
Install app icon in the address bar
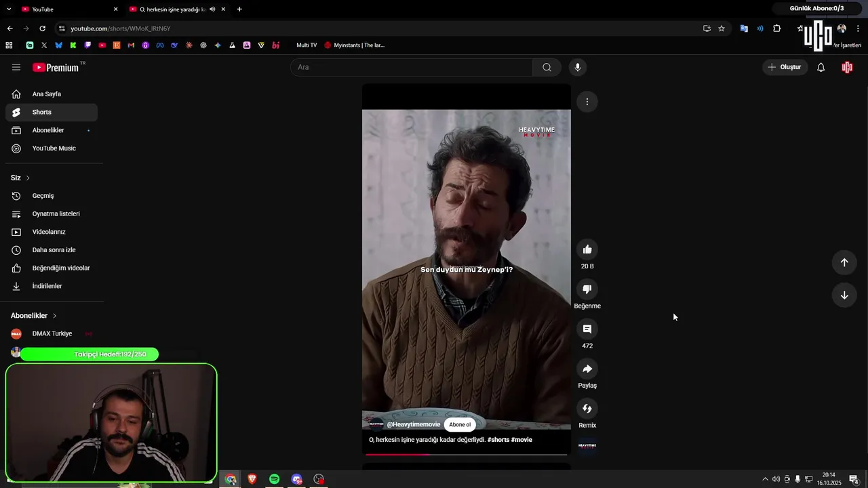707,28
